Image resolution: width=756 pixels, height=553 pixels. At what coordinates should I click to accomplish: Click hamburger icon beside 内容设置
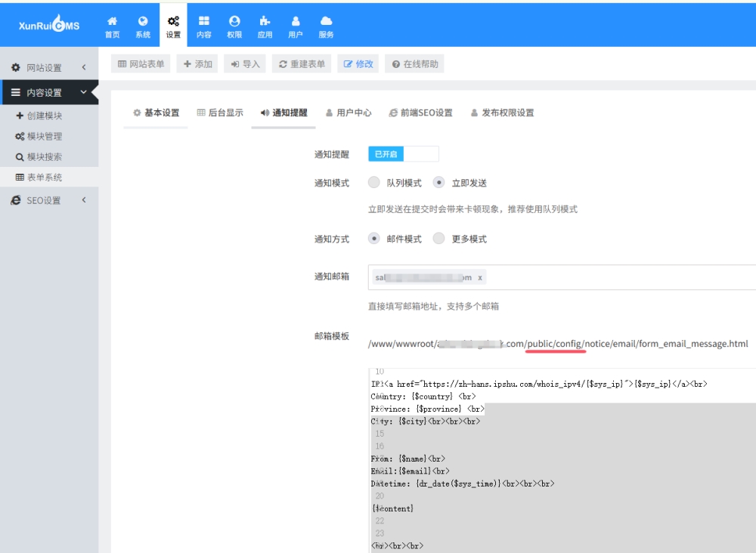click(15, 92)
